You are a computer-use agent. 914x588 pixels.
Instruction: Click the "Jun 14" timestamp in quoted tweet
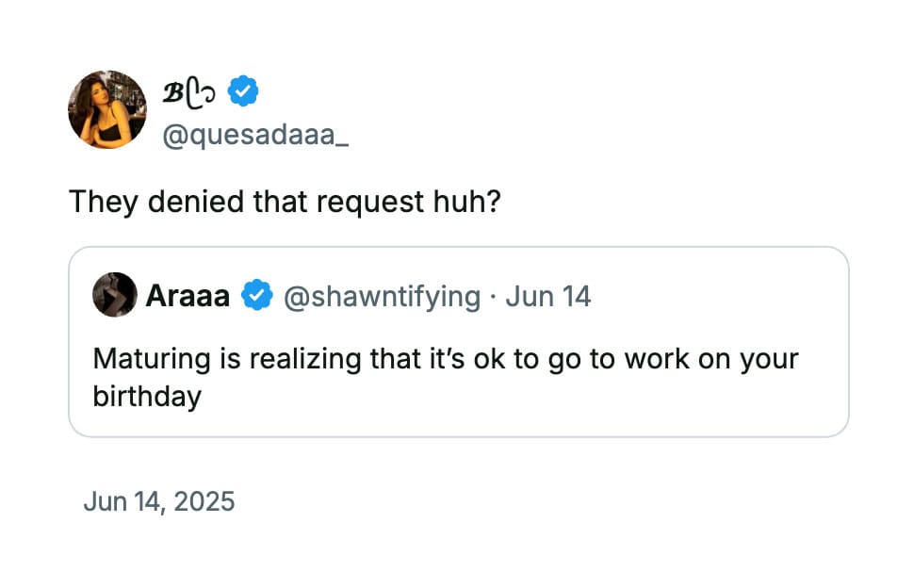548,296
